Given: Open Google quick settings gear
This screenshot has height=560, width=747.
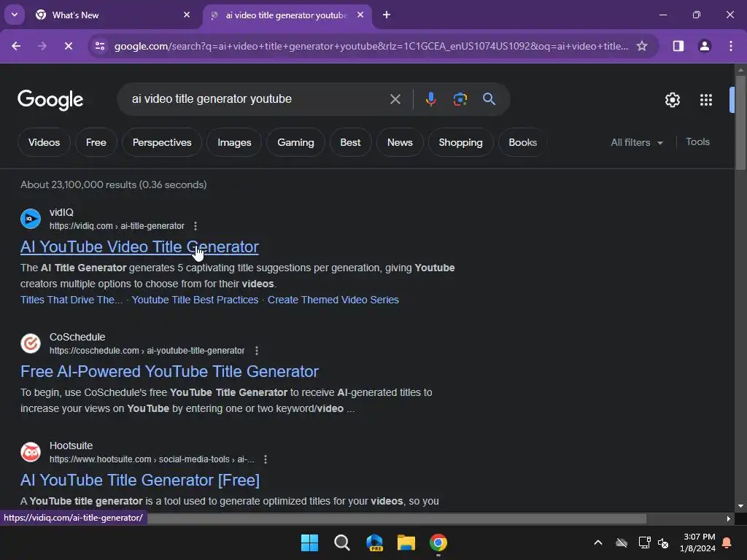Looking at the screenshot, I should [x=672, y=100].
